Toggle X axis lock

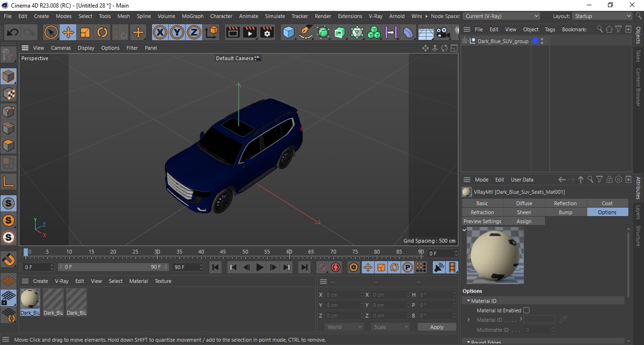(x=160, y=32)
